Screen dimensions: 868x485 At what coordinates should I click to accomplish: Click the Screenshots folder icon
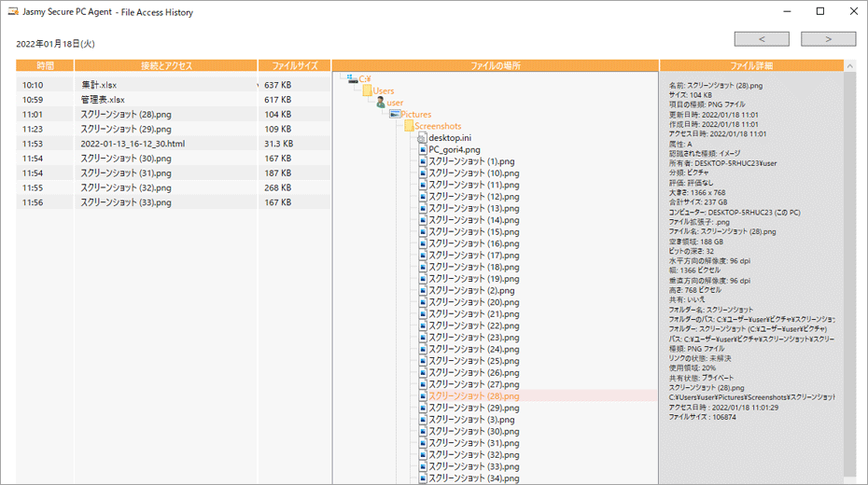pos(409,126)
